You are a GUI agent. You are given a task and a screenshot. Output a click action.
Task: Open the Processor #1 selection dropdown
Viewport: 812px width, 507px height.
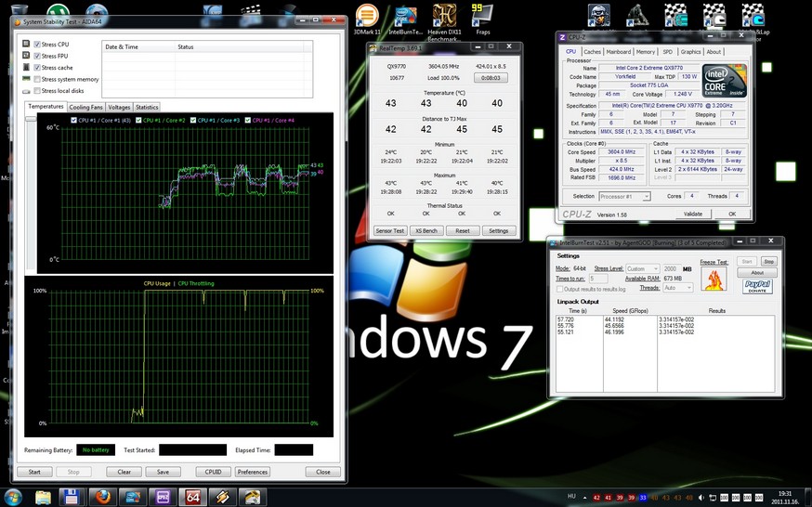click(x=624, y=197)
